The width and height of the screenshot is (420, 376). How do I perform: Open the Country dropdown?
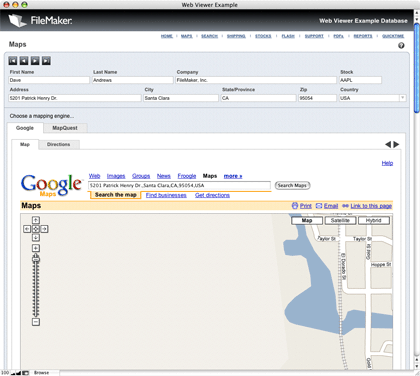click(403, 98)
